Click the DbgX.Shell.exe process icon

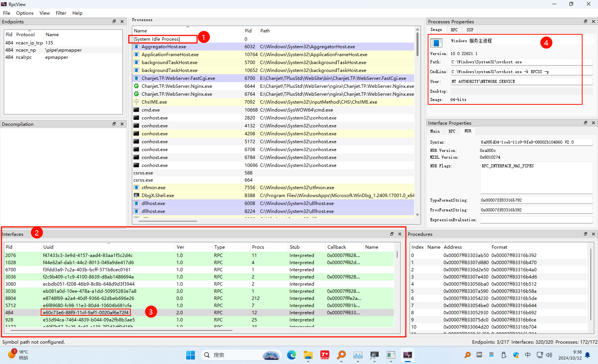click(x=136, y=196)
